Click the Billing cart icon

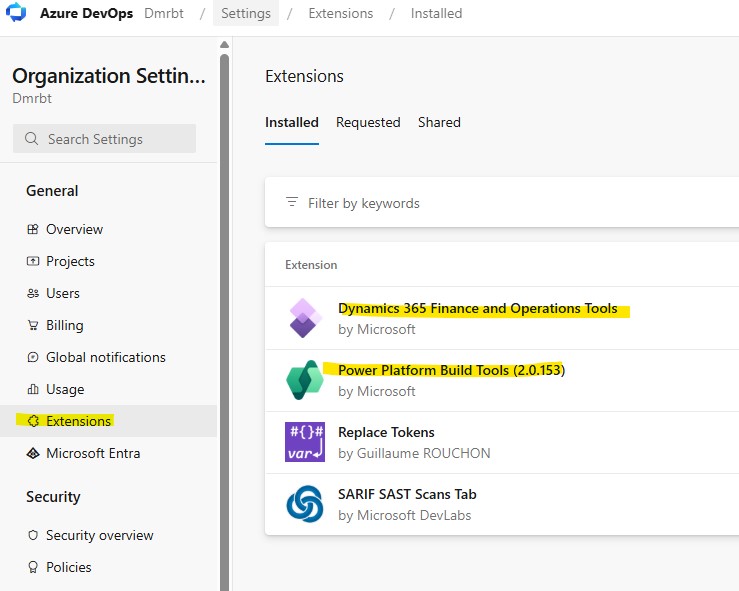pos(33,325)
